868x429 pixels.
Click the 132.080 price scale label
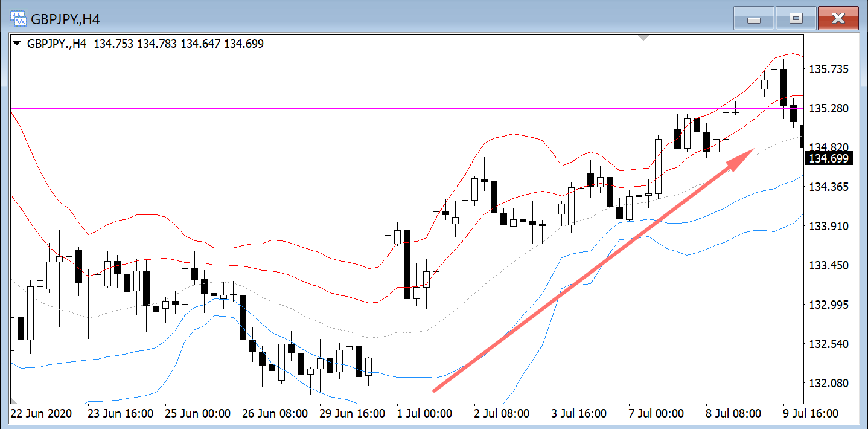828,383
